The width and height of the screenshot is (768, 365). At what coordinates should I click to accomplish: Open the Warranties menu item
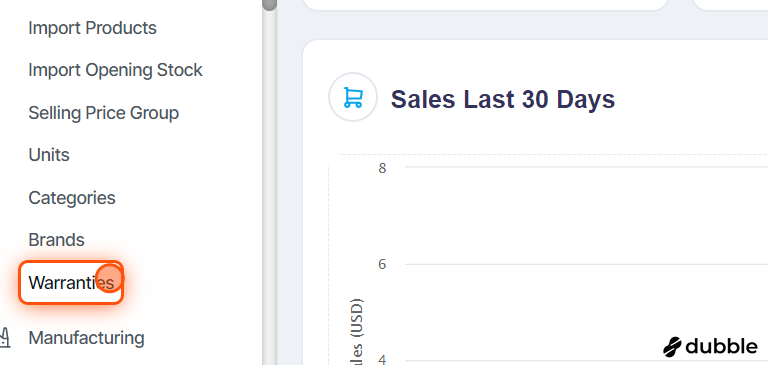tap(71, 282)
